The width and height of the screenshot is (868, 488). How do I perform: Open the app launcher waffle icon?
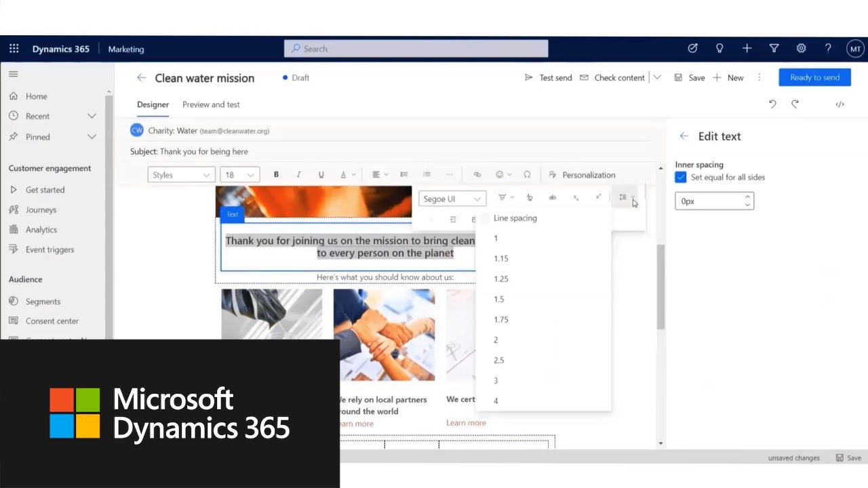[14, 49]
